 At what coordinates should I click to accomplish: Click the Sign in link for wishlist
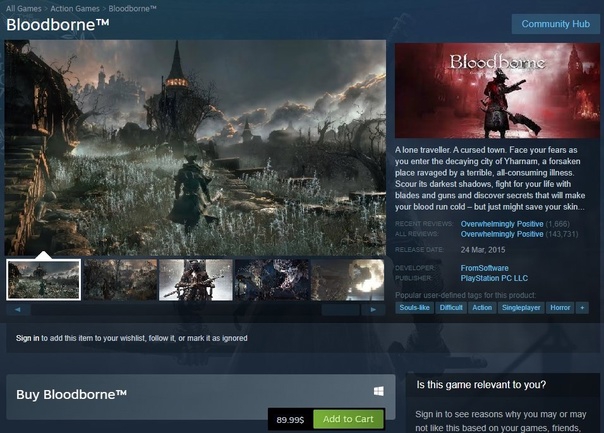[27, 338]
